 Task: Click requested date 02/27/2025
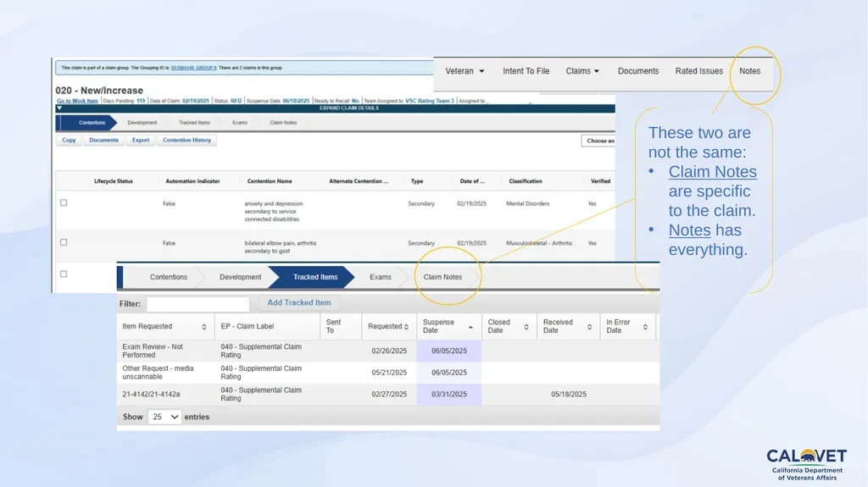point(389,394)
